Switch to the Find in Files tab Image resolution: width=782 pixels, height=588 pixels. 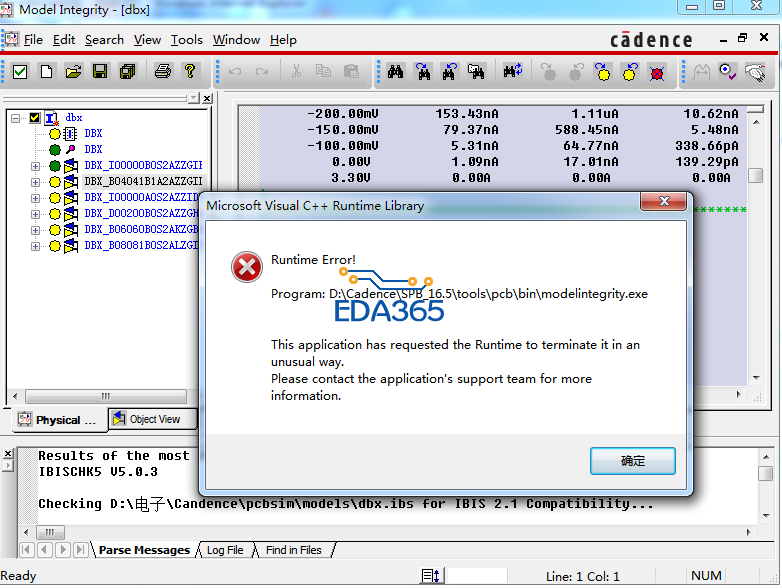pos(294,550)
